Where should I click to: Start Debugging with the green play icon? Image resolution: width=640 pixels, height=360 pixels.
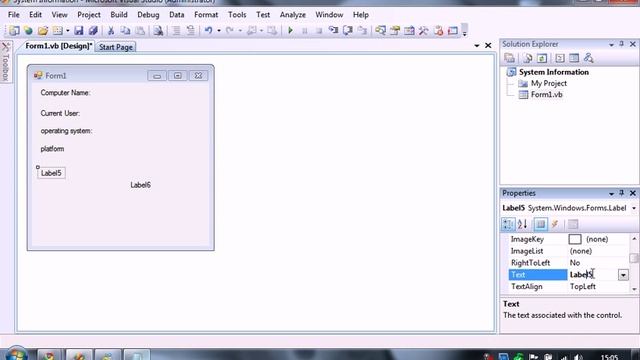coord(290,31)
